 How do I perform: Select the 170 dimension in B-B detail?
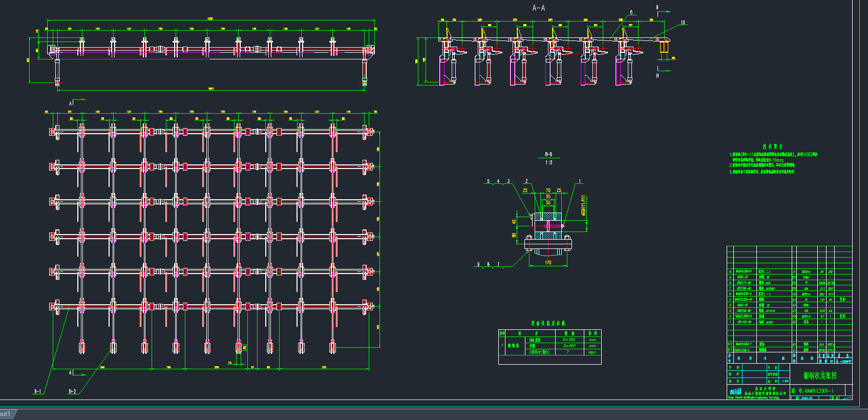[x=548, y=263]
